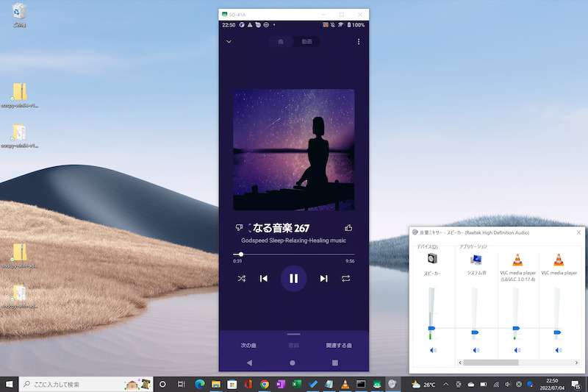Screen dimensions: 588x392
Task: Switch to the 動画 video tab
Action: (306, 42)
